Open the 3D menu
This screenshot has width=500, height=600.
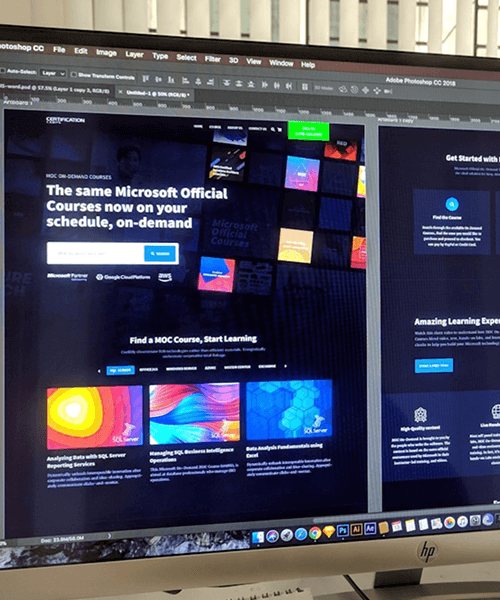tap(233, 60)
